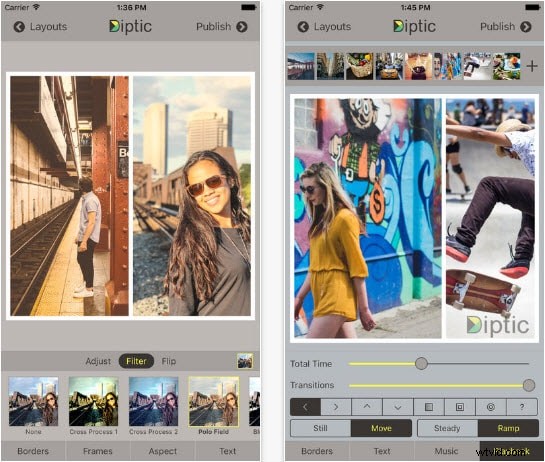Apply the Cross Process 2 filter
Screen dimensions: 545x462
tap(154, 402)
